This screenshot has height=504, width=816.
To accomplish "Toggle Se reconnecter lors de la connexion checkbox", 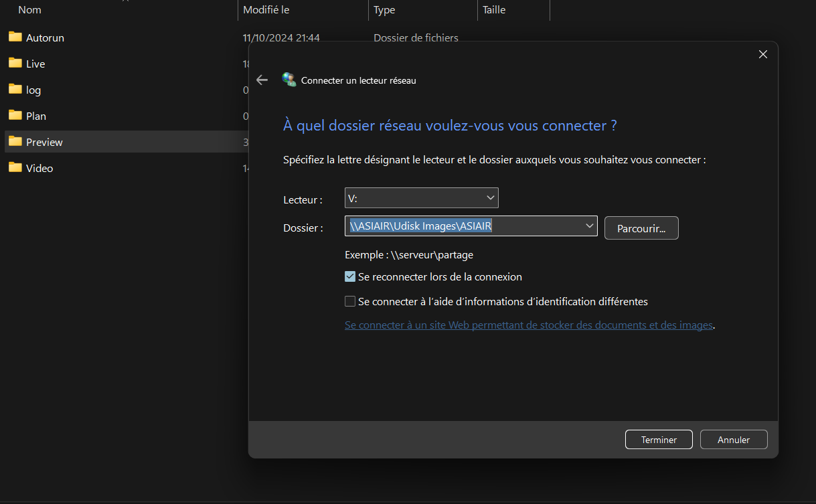I will 350,276.
